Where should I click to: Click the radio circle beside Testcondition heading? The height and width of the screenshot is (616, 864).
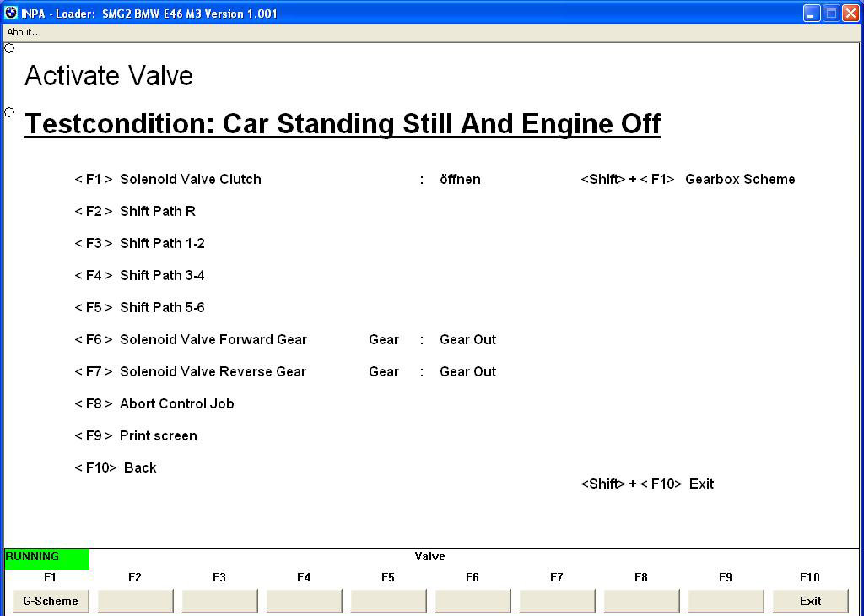[x=9, y=112]
